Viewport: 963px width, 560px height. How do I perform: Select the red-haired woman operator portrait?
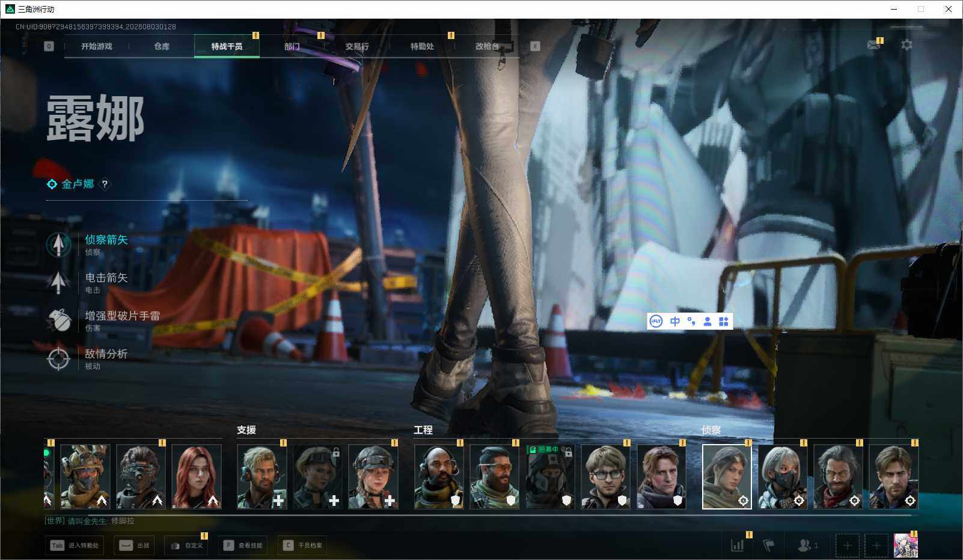coord(197,476)
